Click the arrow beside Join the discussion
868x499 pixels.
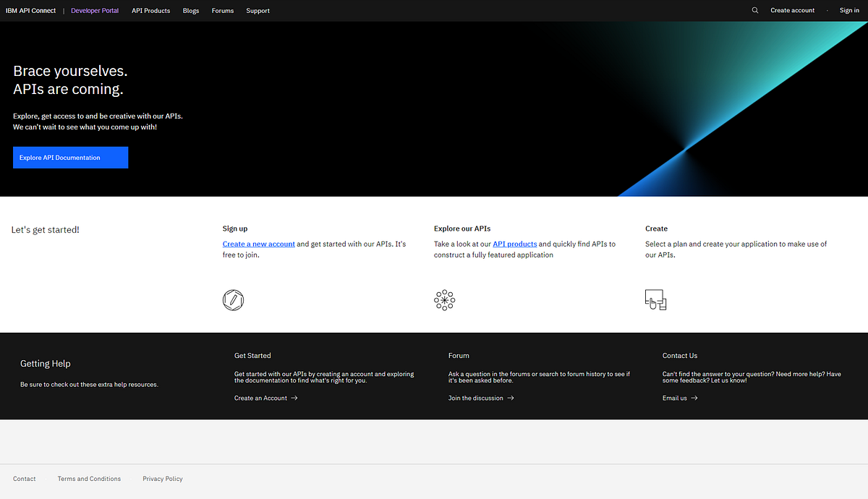pos(511,398)
